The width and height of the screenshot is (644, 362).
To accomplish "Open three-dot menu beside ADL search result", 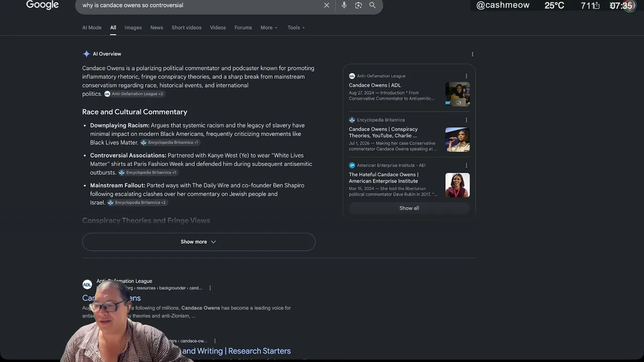I will click(210, 288).
